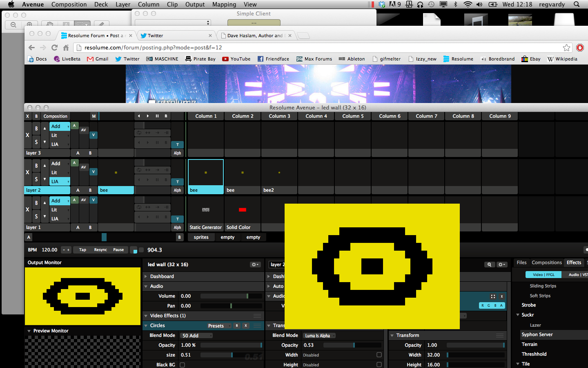Clear layer 3 using its X button
Screen dimensions: 588x368
point(27,135)
